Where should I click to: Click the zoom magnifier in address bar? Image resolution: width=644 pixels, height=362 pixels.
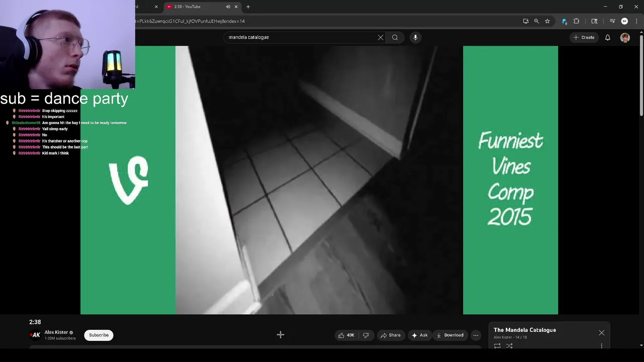coord(536,21)
